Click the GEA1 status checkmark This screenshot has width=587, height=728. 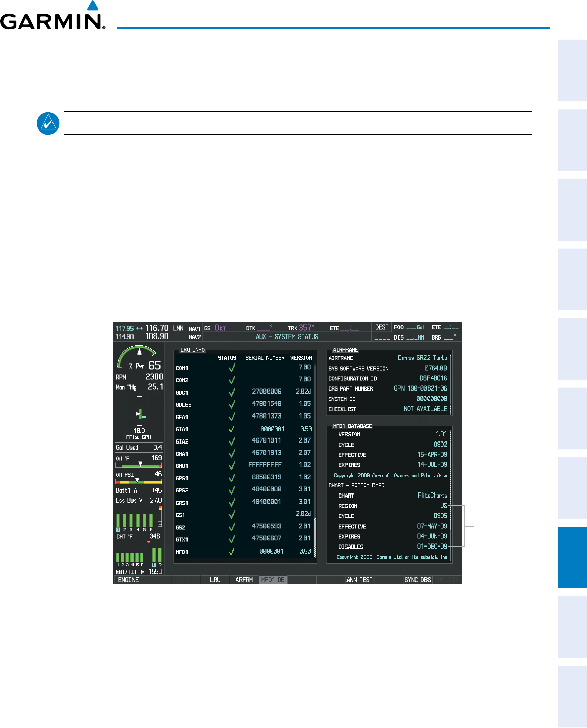click(232, 417)
